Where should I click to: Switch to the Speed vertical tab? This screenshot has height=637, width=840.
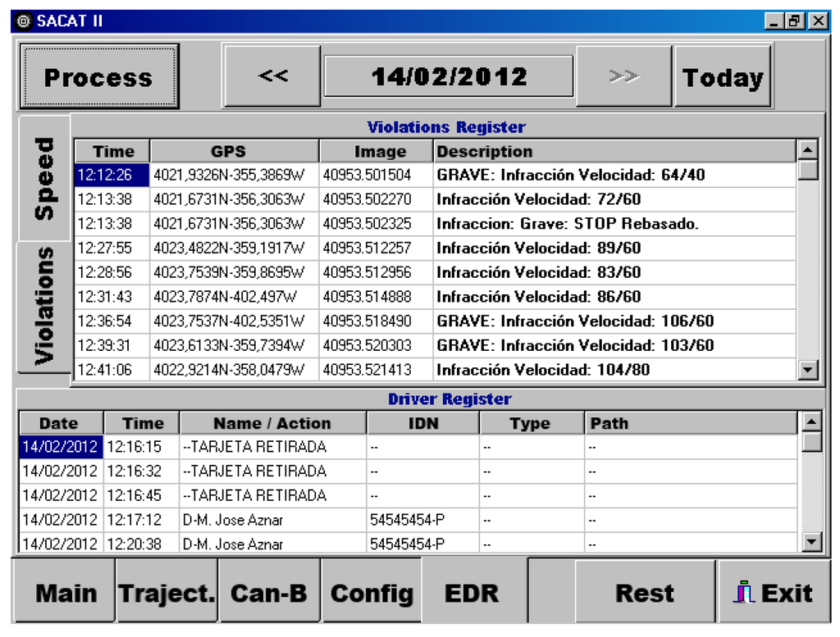coord(44,178)
